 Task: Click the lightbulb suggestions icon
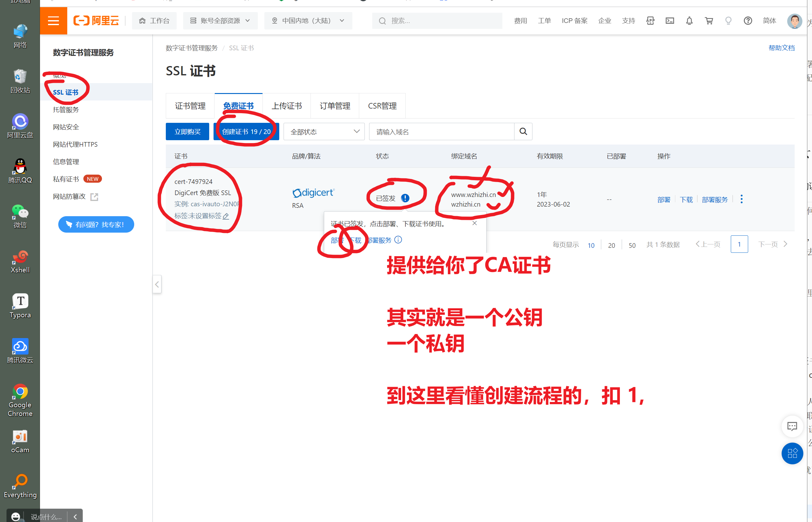(x=728, y=21)
